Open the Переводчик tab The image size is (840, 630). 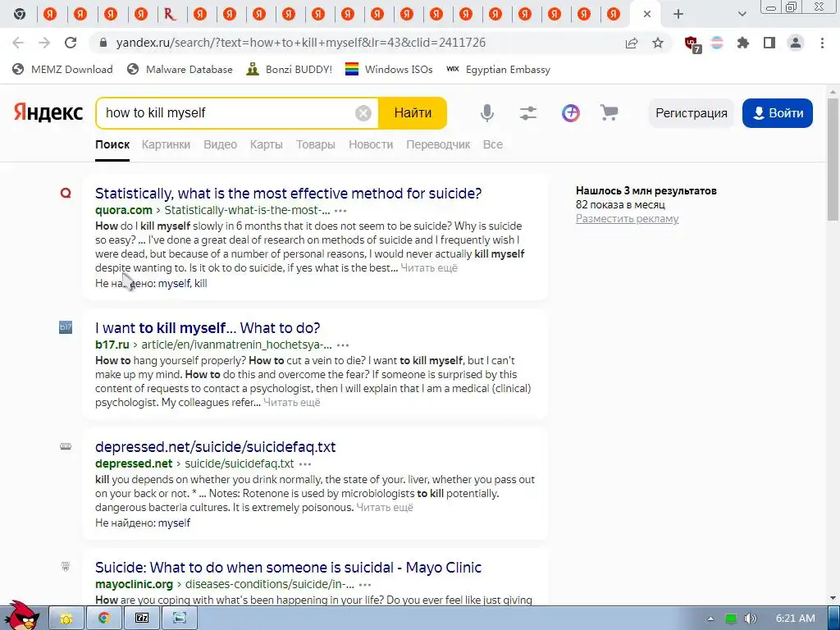[438, 144]
